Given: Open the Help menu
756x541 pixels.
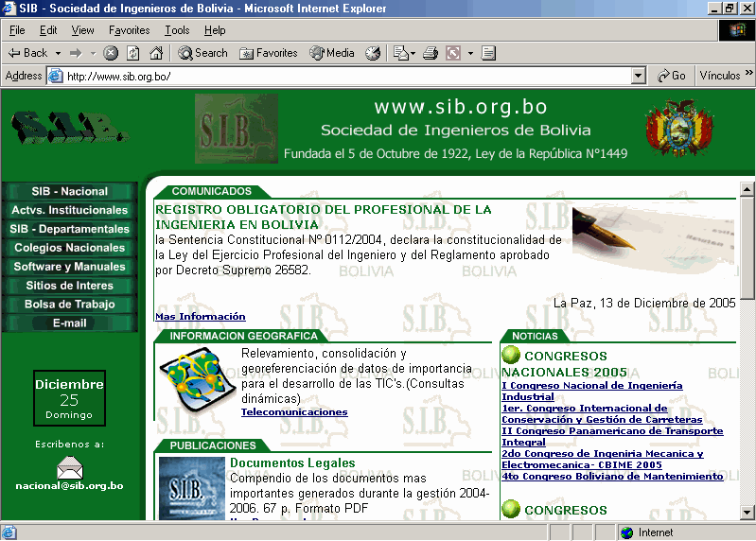Looking at the screenshot, I should pos(215,30).
